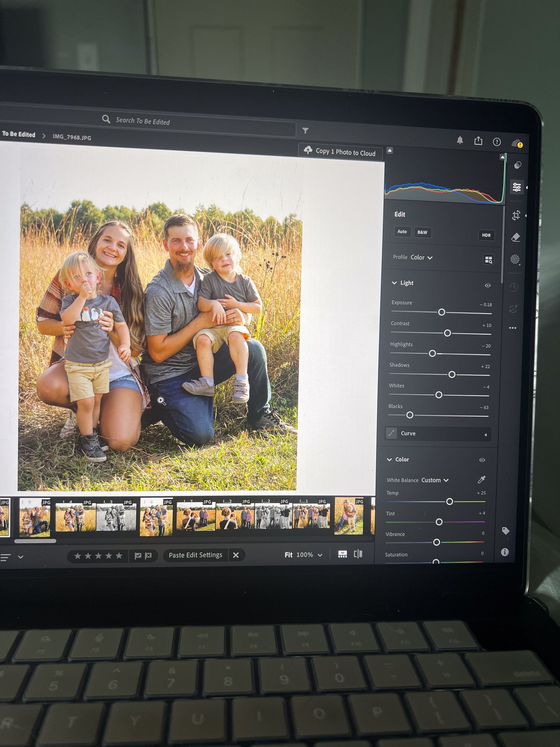Set zoom to Fit
This screenshot has width=560, height=747.
pyautogui.click(x=289, y=555)
